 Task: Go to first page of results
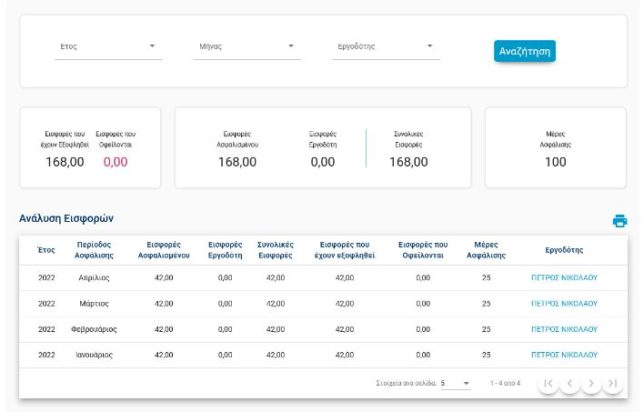click(x=549, y=384)
